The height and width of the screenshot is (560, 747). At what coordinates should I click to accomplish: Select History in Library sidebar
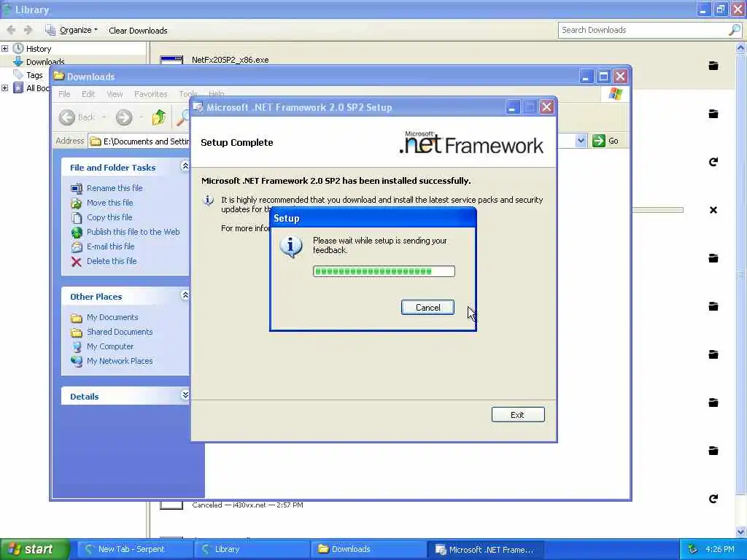[x=38, y=49]
